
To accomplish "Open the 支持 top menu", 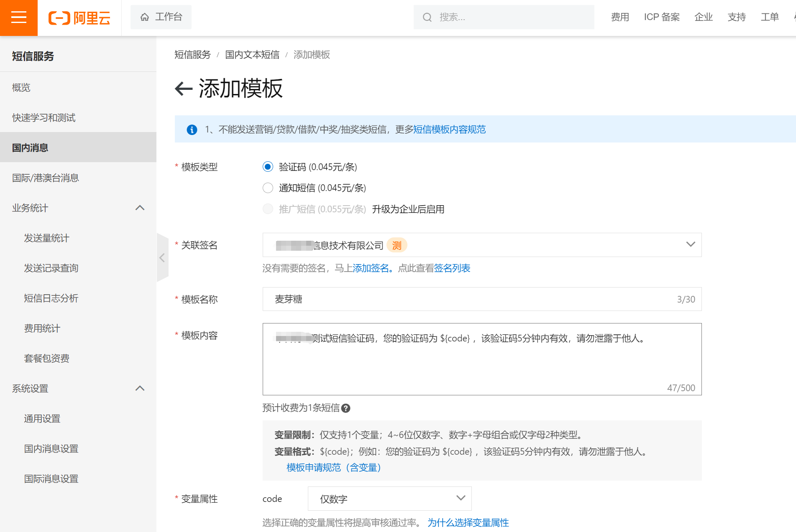I will (737, 17).
